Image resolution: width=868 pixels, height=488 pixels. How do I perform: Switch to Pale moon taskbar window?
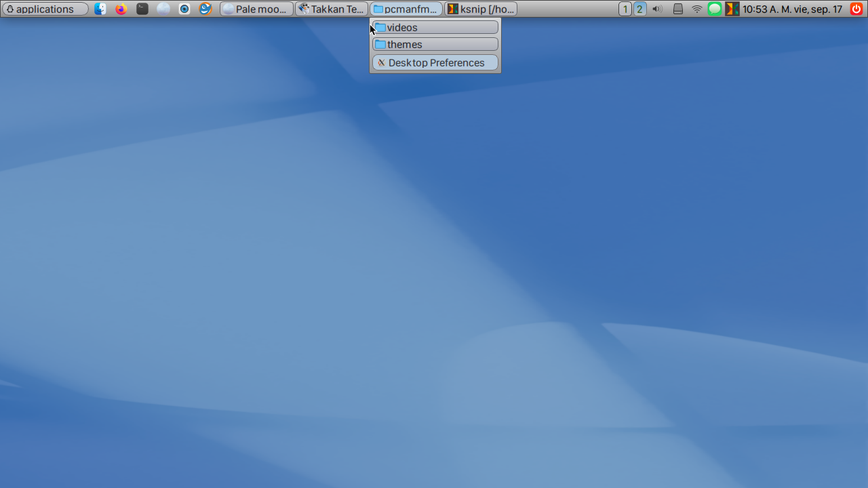256,9
